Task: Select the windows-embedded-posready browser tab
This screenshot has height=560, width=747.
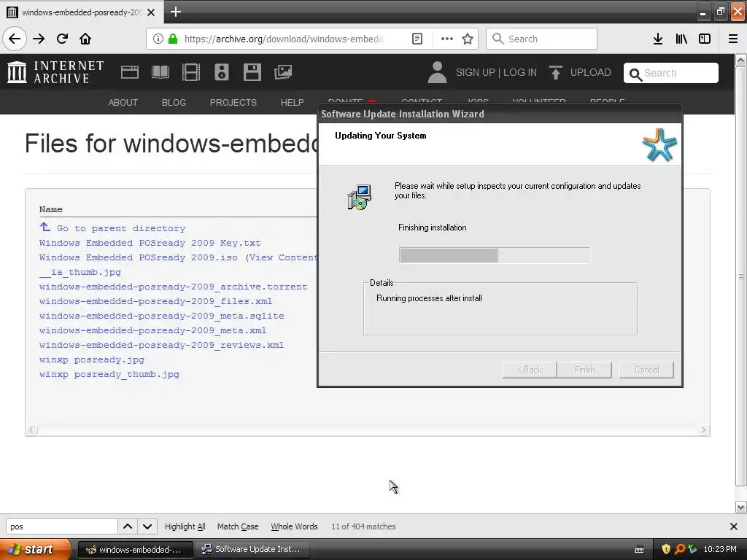Action: point(81,12)
